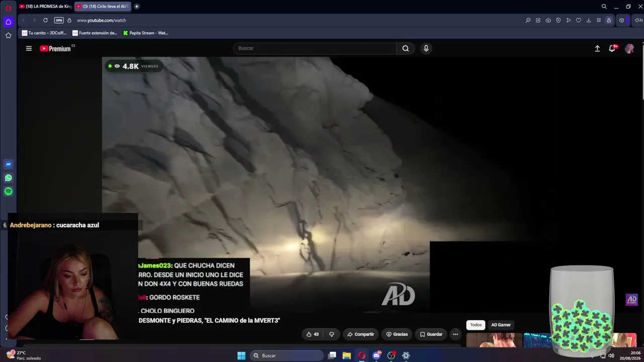Open Task View on taskbar
Viewport: 644px width, 362px height.
click(x=332, y=355)
